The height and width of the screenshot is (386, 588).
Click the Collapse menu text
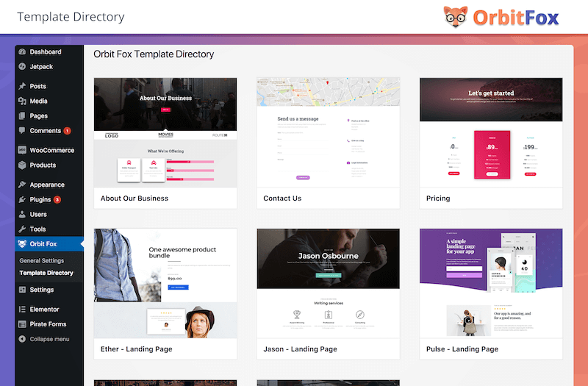tap(49, 339)
